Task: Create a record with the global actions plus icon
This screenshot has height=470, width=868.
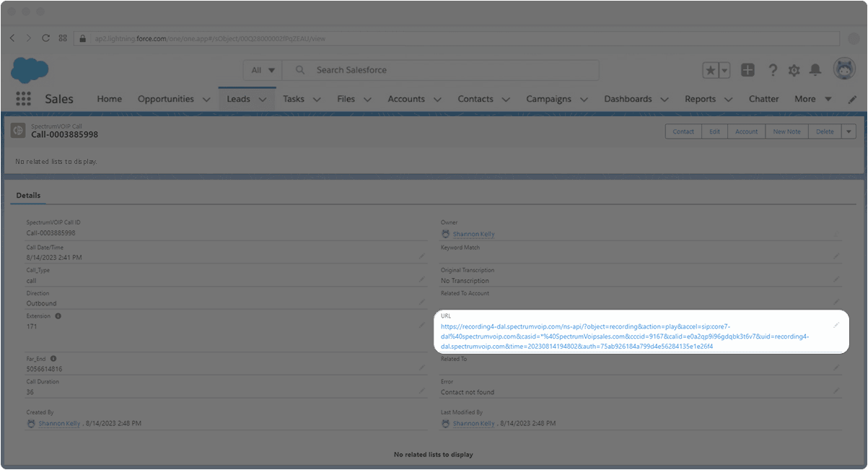Action: [748, 70]
